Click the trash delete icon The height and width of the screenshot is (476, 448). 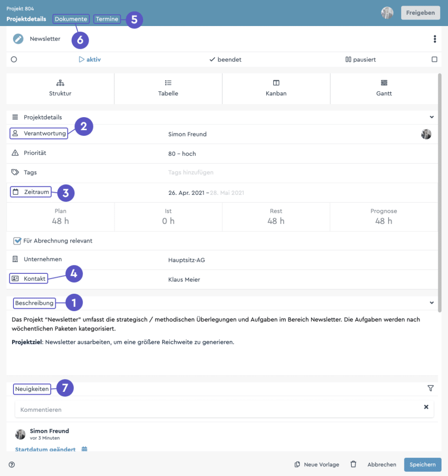point(353,464)
